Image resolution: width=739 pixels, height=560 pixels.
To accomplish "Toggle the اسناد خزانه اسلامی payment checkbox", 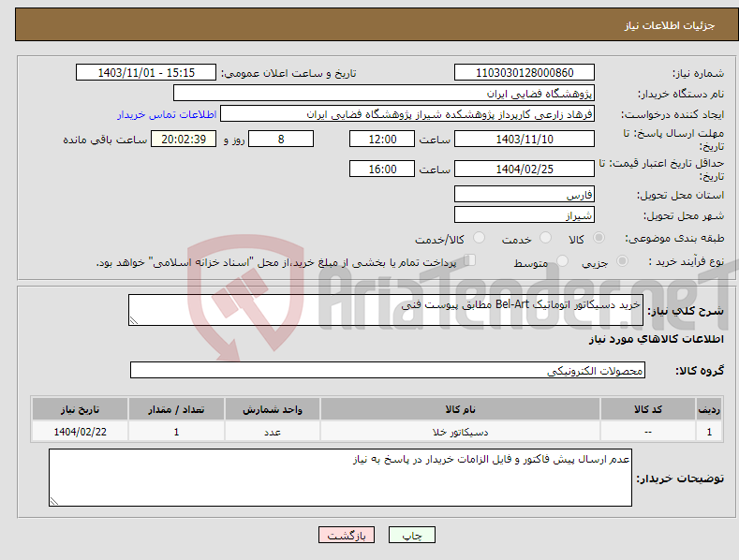I will 470,259.
